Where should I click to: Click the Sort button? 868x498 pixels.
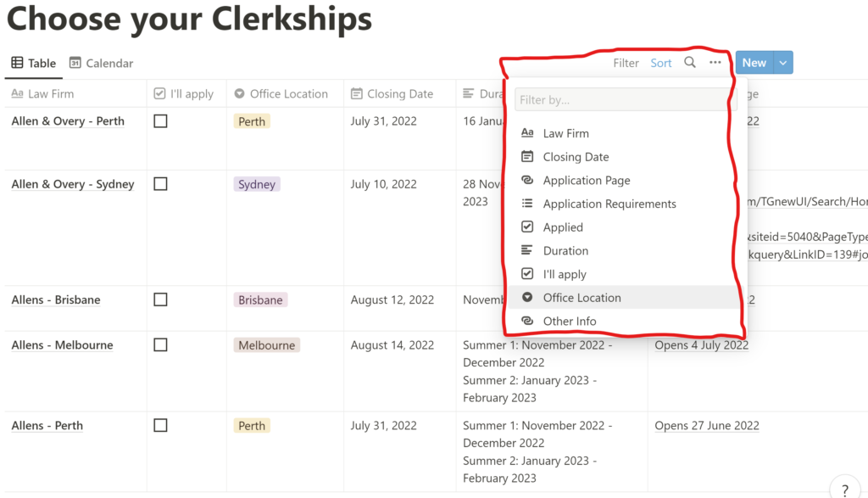click(x=661, y=63)
